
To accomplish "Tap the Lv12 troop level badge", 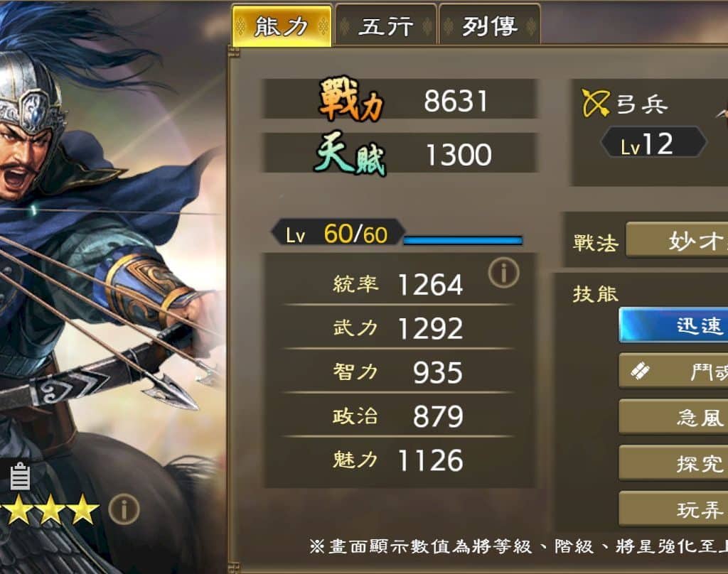I will (654, 143).
